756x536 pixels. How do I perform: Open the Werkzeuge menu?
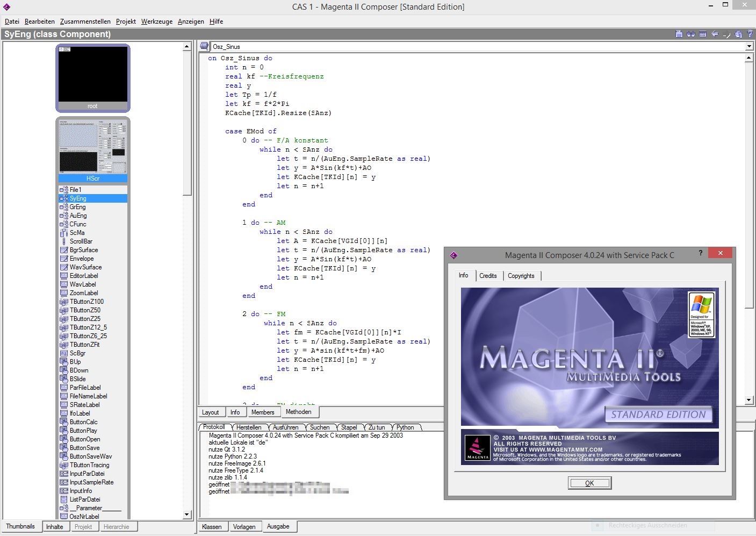tap(157, 22)
